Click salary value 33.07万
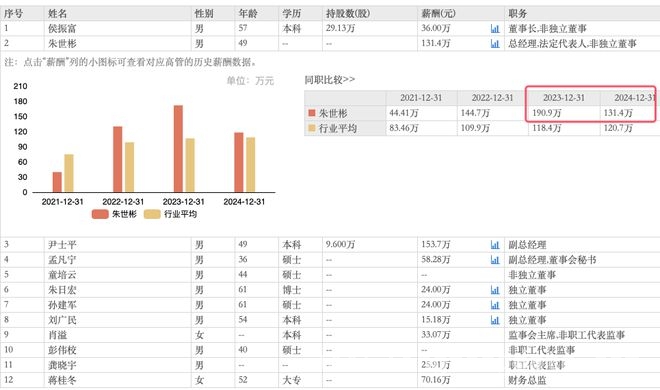 [436, 335]
